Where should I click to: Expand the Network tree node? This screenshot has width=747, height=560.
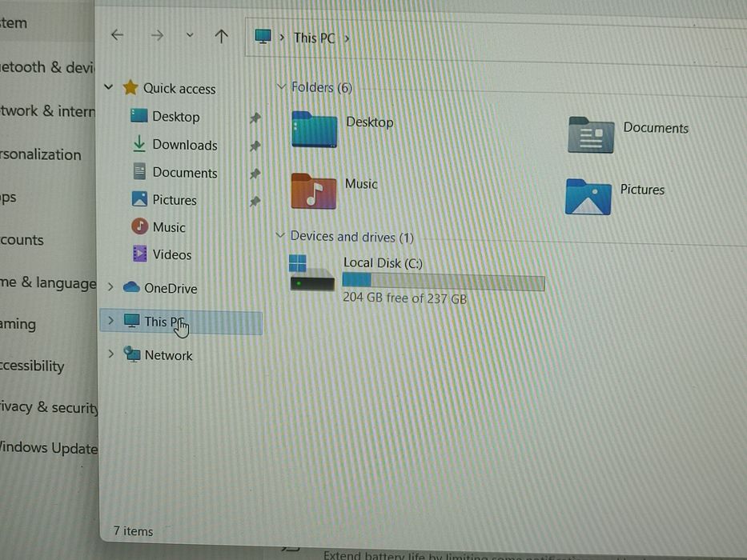tap(110, 354)
